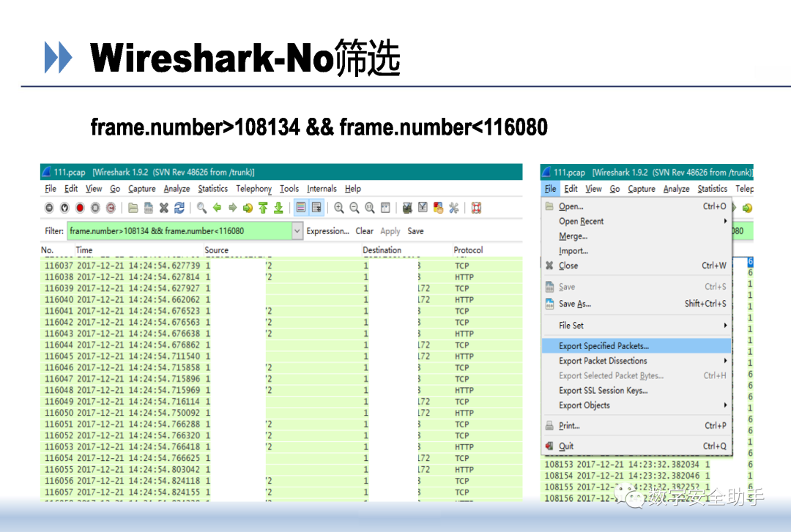This screenshot has height=532, width=791.
Task: Find a packet with magnifier icon
Action: (x=202, y=208)
